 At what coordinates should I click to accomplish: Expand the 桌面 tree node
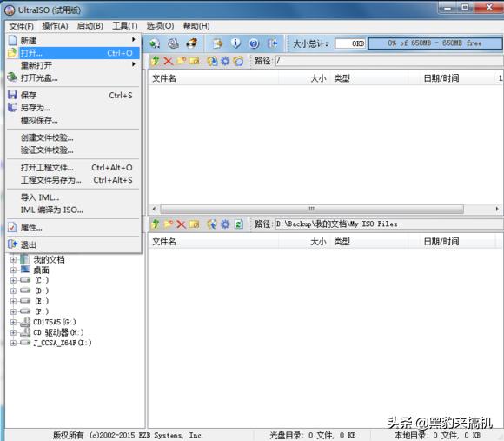click(x=13, y=270)
